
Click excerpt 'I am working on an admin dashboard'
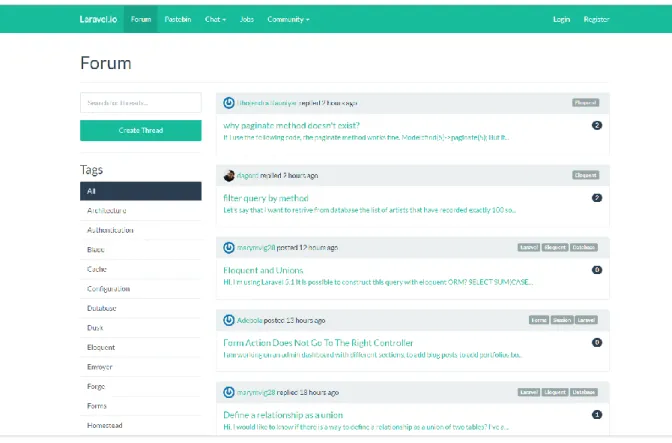click(x=372, y=355)
